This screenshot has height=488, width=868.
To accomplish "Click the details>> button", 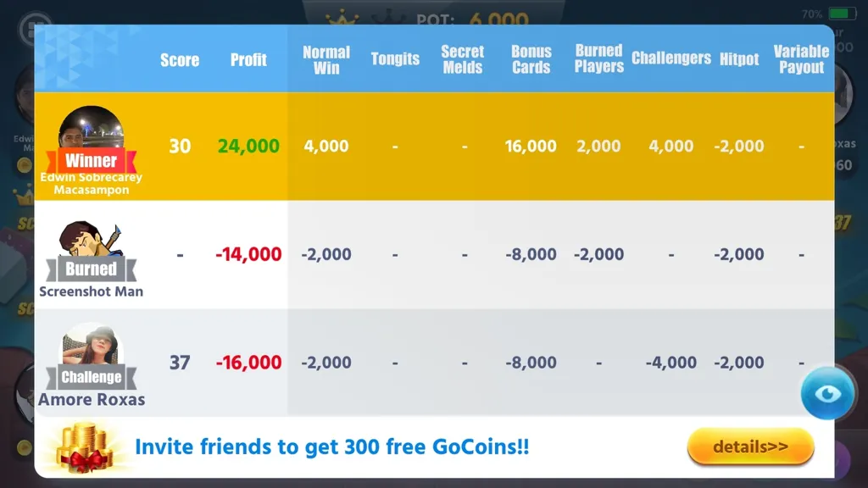I will [x=750, y=446].
